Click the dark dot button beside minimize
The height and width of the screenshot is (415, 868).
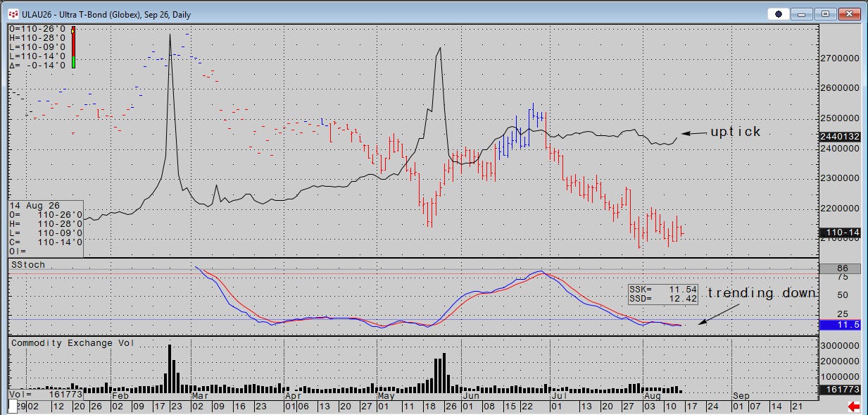click(779, 13)
